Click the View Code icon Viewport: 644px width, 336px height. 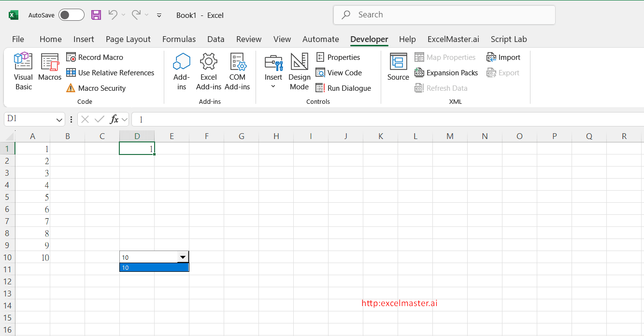pos(340,72)
